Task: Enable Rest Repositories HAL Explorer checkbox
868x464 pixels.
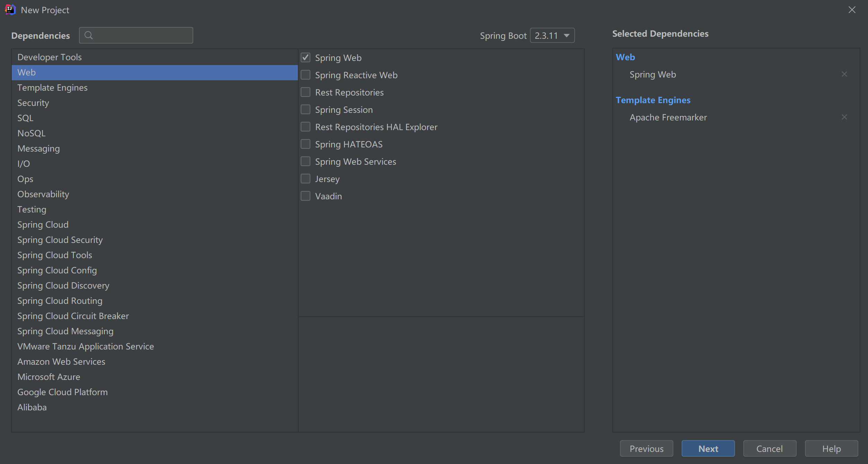Action: pos(305,127)
